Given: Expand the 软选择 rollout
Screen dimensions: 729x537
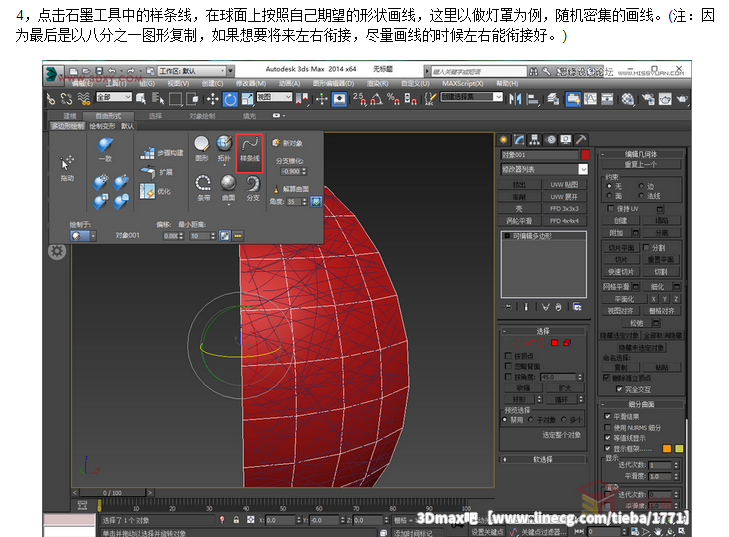Looking at the screenshot, I should coord(543,459).
